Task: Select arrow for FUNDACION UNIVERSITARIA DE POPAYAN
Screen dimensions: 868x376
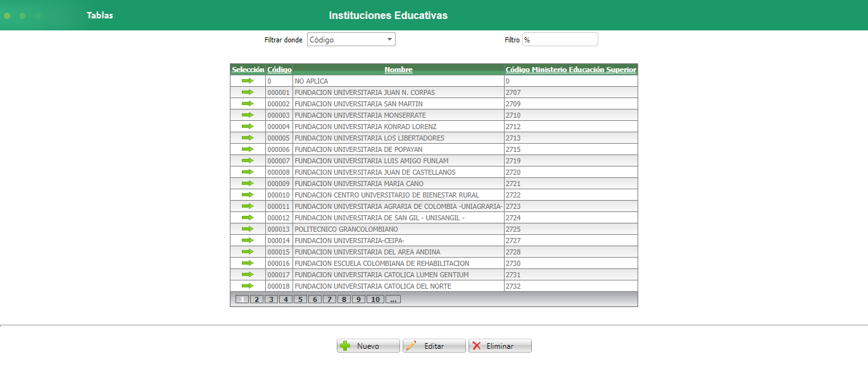Action: pyautogui.click(x=248, y=149)
